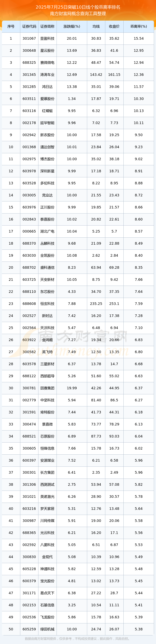Click the 证券代码 column header
Image resolution: width=156 pixels, height=644 pixels.
29,26
